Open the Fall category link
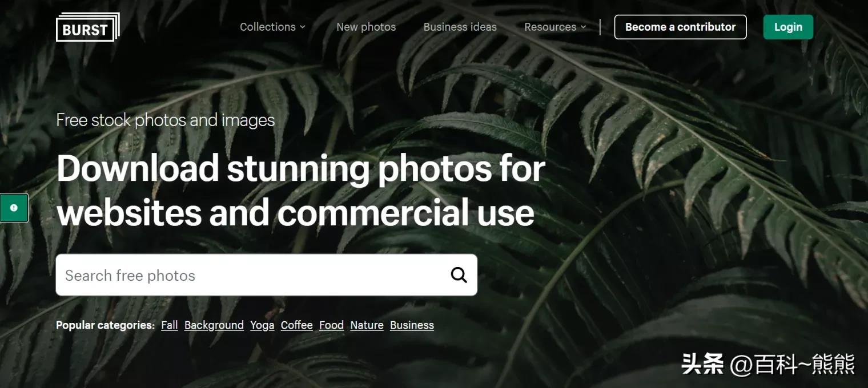The height and width of the screenshot is (388, 868). point(170,325)
